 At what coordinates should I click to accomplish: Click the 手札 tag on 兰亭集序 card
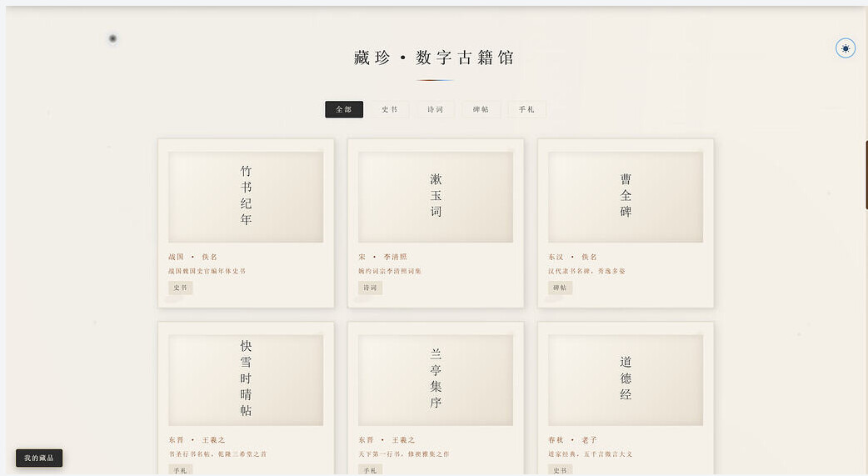click(371, 470)
